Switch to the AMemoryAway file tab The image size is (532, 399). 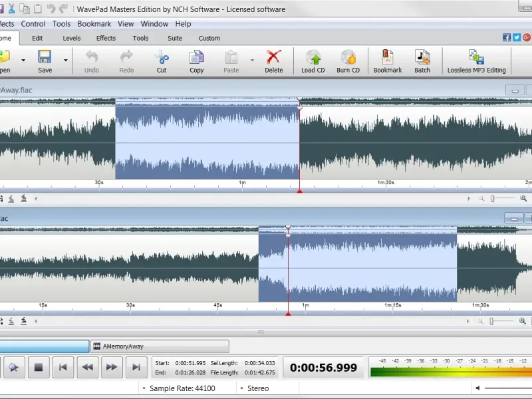pyautogui.click(x=159, y=346)
